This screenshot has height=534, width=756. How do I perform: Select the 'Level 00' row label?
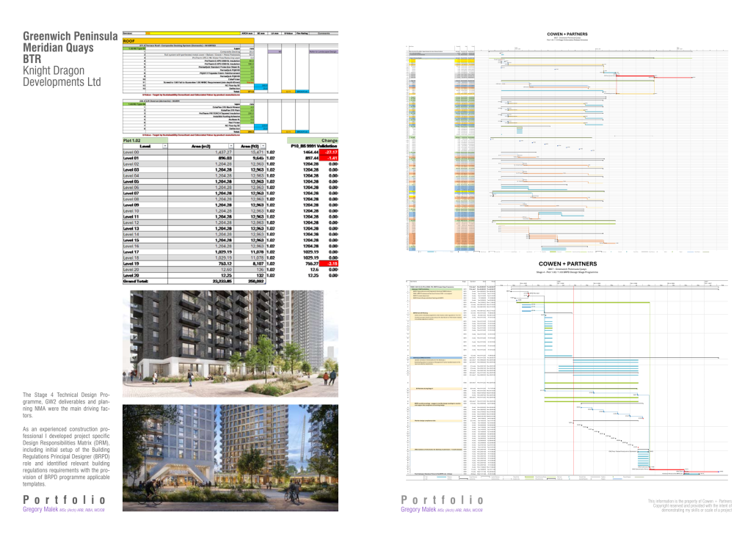click(x=131, y=153)
